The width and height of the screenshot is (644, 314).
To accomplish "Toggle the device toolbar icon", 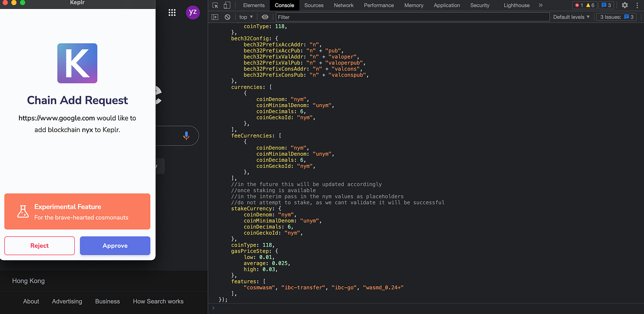I will pos(226,5).
